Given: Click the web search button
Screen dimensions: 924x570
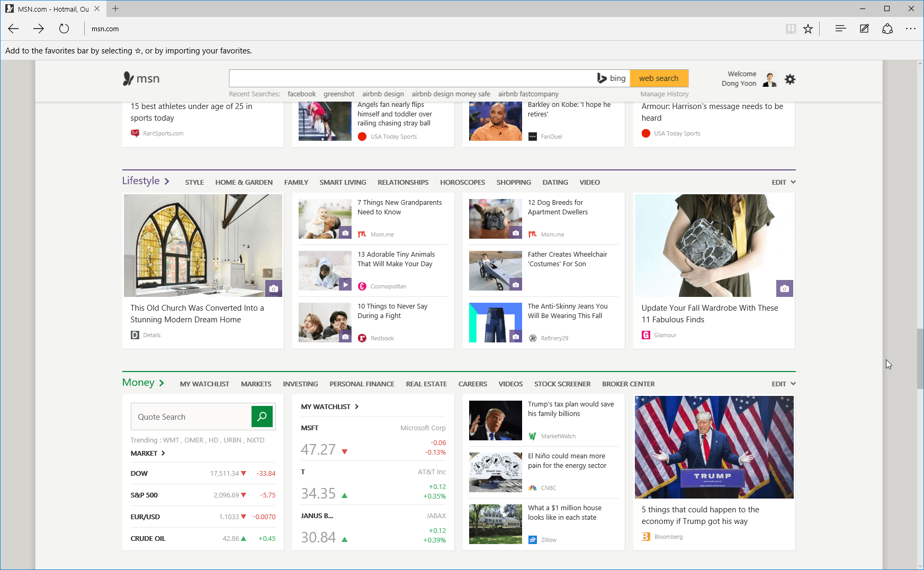Looking at the screenshot, I should pos(659,78).
